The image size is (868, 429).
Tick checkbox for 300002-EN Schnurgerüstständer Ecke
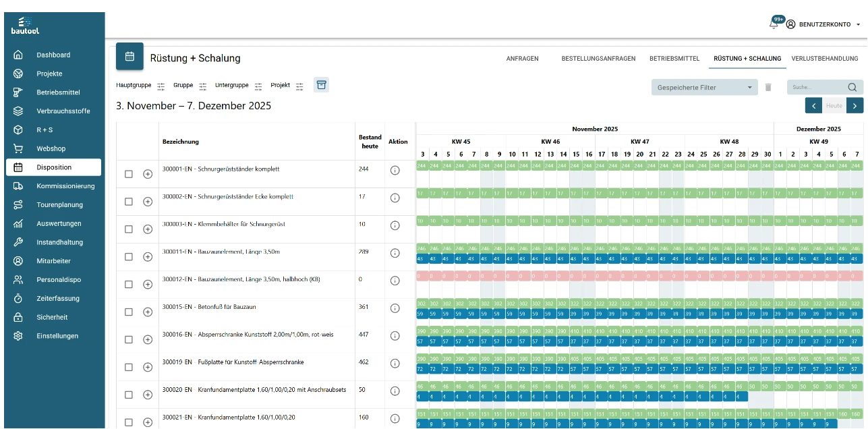point(129,202)
